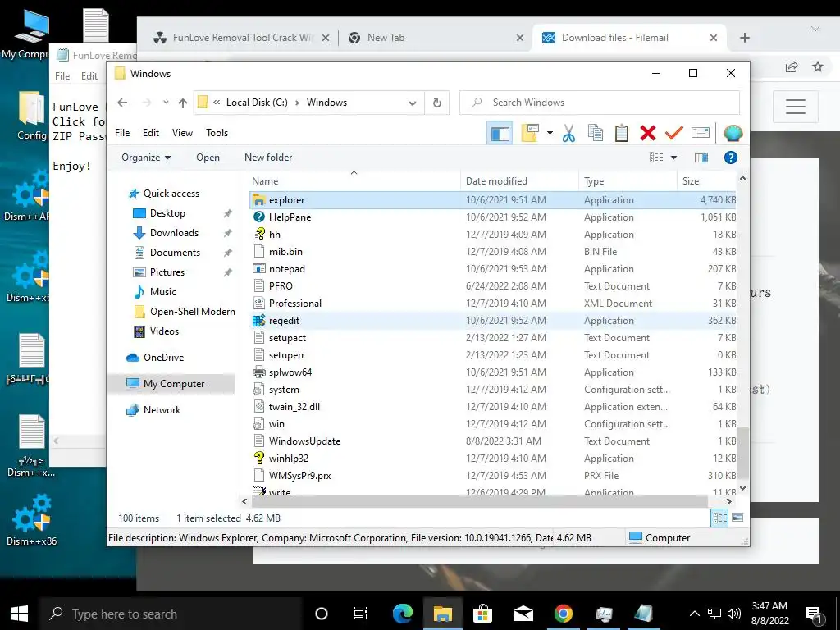This screenshot has height=630, width=840.
Task: Click the New folder button
Action: point(268,157)
